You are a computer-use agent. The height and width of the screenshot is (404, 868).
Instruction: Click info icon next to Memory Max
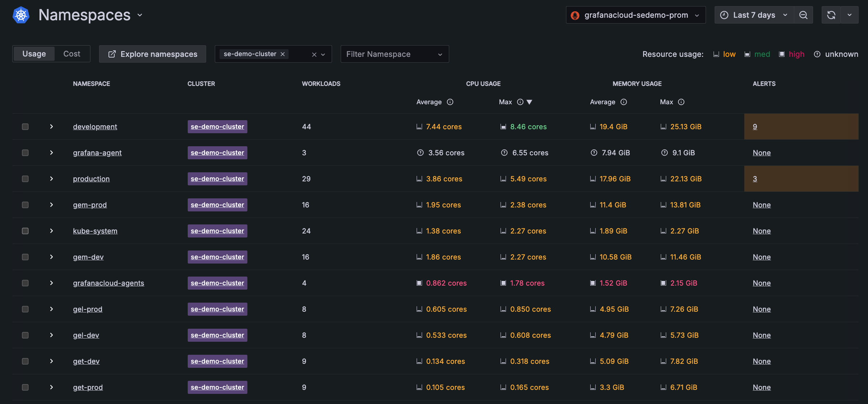681,102
